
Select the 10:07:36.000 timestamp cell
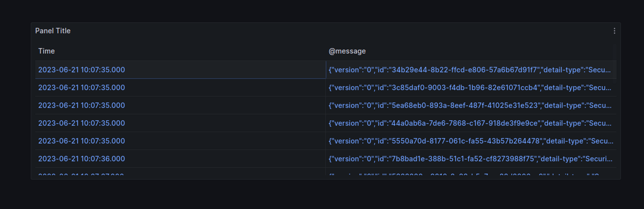[x=81, y=159]
